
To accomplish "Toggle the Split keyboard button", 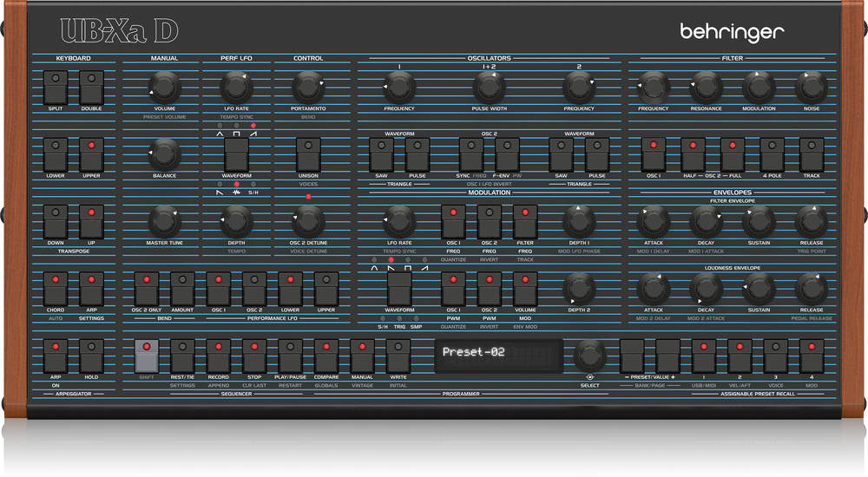I will point(55,87).
